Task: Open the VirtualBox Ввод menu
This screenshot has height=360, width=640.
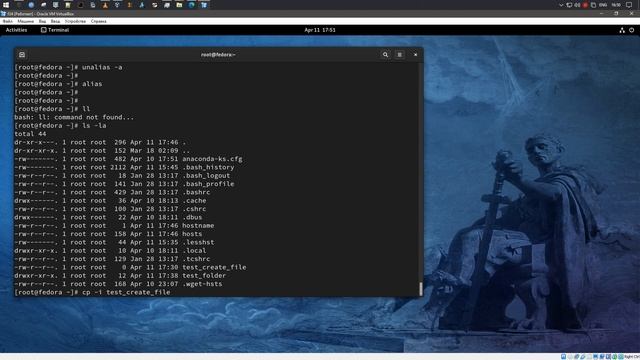Action: click(55, 21)
